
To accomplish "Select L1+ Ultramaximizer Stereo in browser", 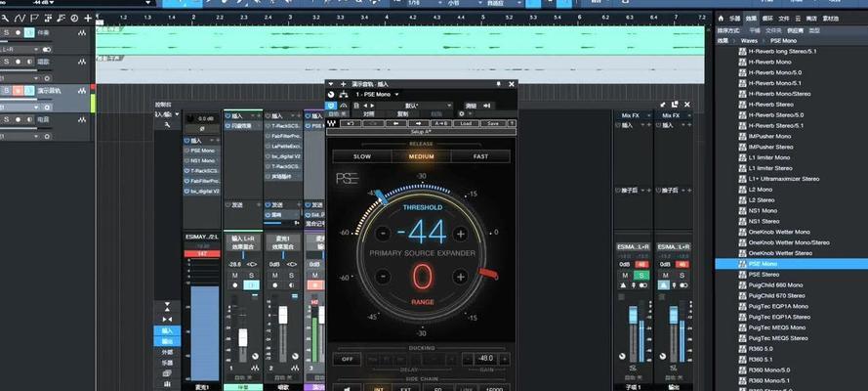I will 783,179.
